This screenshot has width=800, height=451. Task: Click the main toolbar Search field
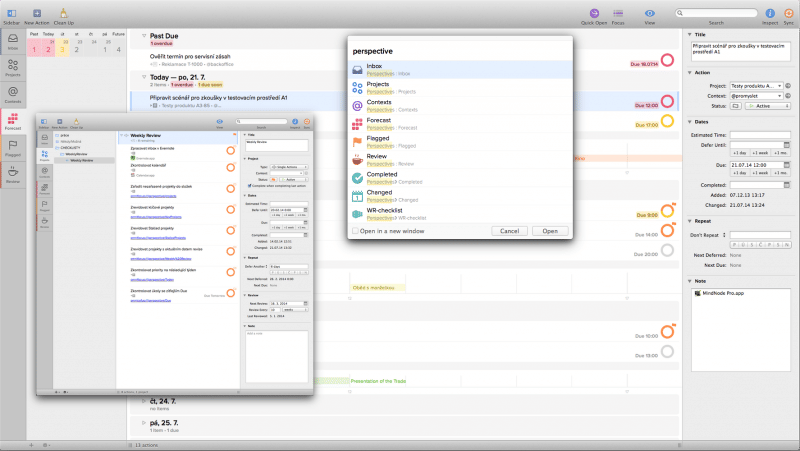(x=715, y=11)
